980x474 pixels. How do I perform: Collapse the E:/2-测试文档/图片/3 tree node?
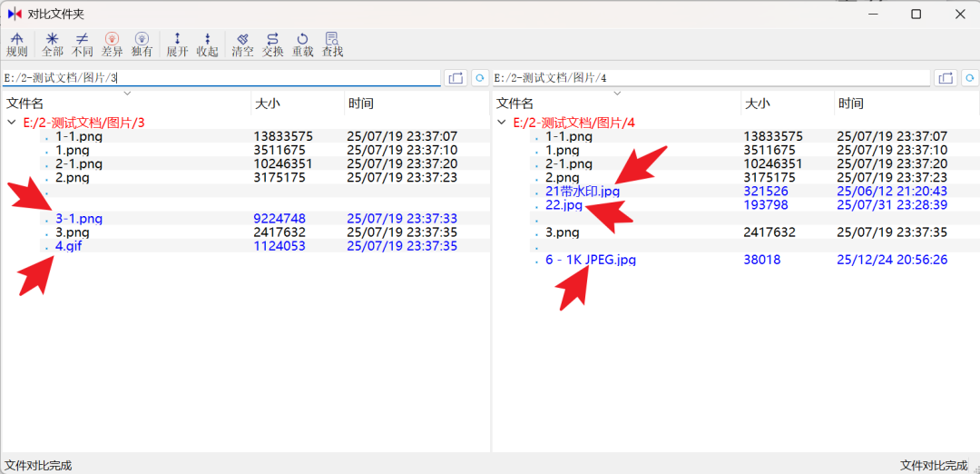[11, 123]
